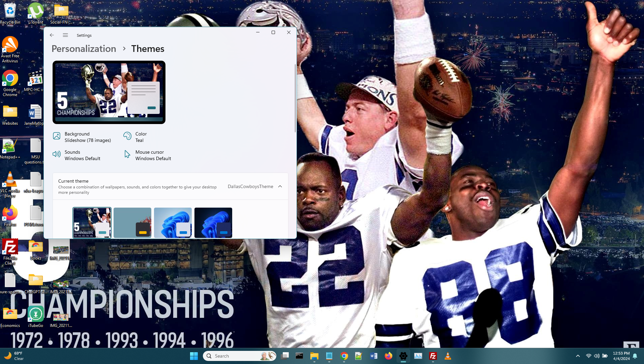The width and height of the screenshot is (644, 364).
Task: Go back with the Settings back arrow
Action: [52, 35]
